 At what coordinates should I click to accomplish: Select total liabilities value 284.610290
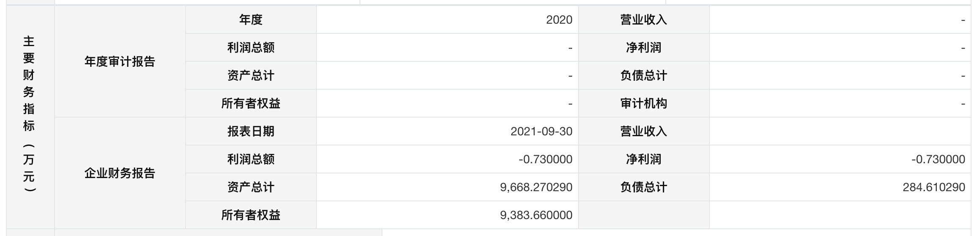point(933,187)
